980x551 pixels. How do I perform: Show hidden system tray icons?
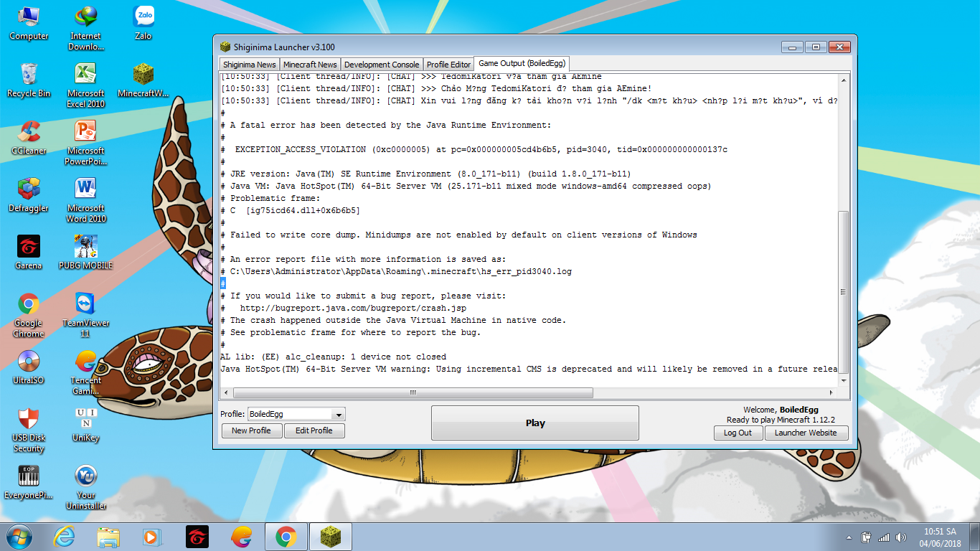pos(850,537)
